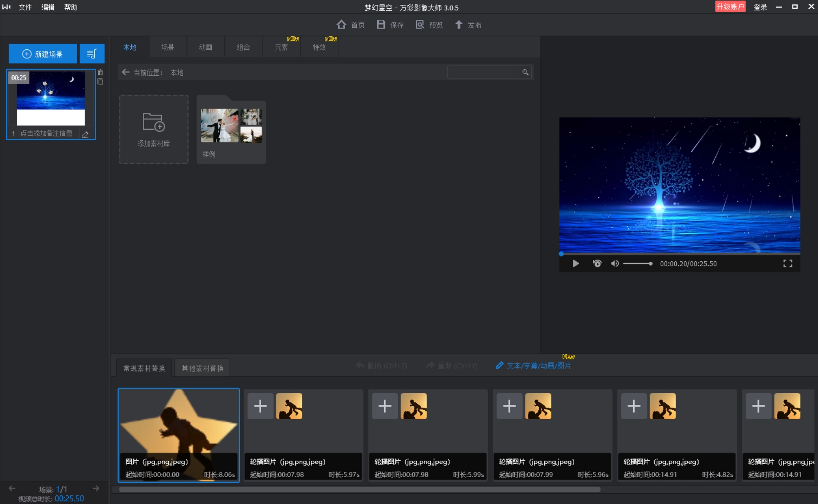818x504 pixels.
Task: Click the 00:00.20/00:25.50 time display
Action: click(x=688, y=263)
